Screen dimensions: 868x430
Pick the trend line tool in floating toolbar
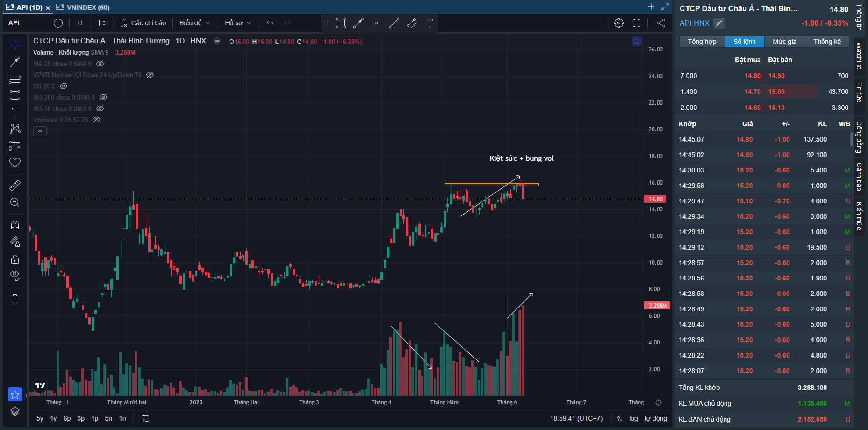394,23
